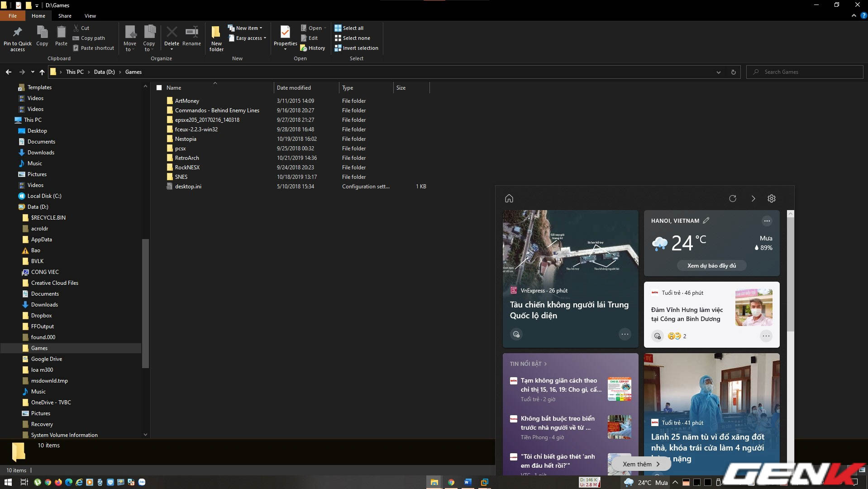Refresh the widgets news feed
This screenshot has height=489, width=868.
tap(733, 198)
